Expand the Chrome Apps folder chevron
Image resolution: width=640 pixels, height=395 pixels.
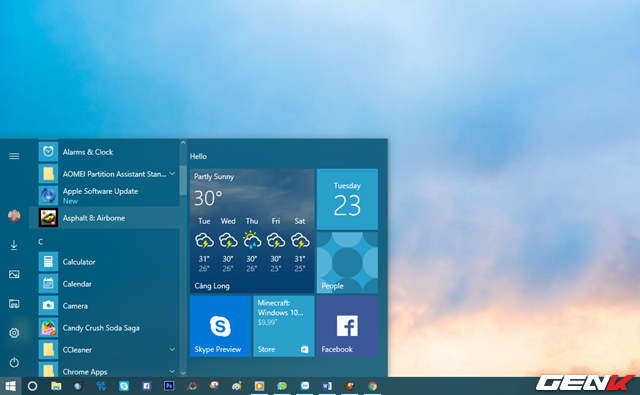172,371
